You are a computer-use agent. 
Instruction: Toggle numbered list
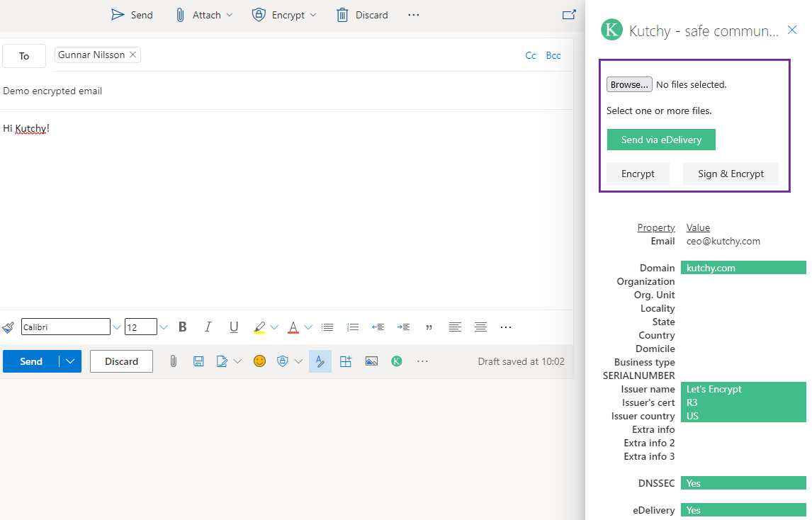coord(353,327)
